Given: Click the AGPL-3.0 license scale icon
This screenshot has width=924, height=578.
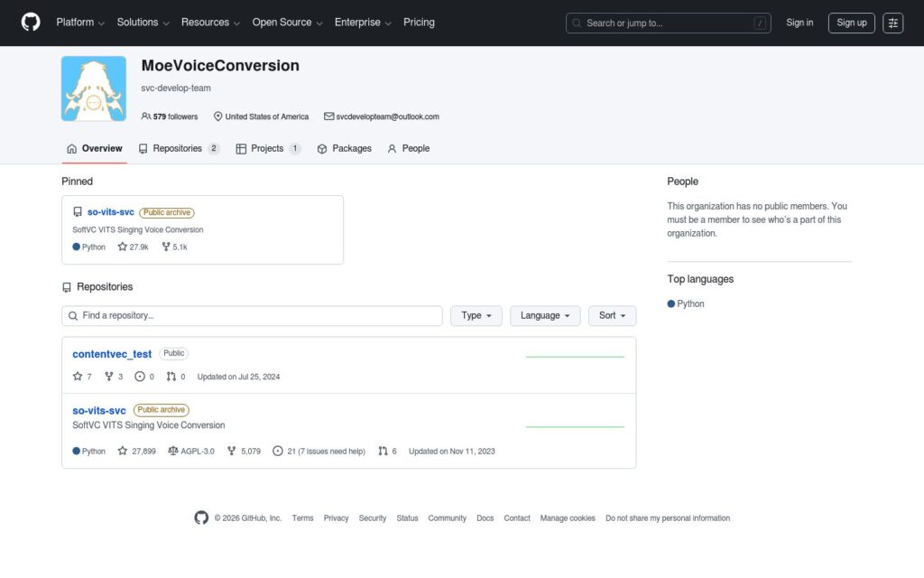Looking at the screenshot, I should [172, 452].
